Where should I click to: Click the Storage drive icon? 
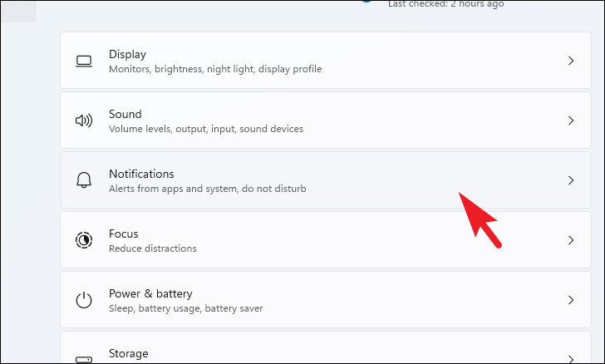[84, 360]
